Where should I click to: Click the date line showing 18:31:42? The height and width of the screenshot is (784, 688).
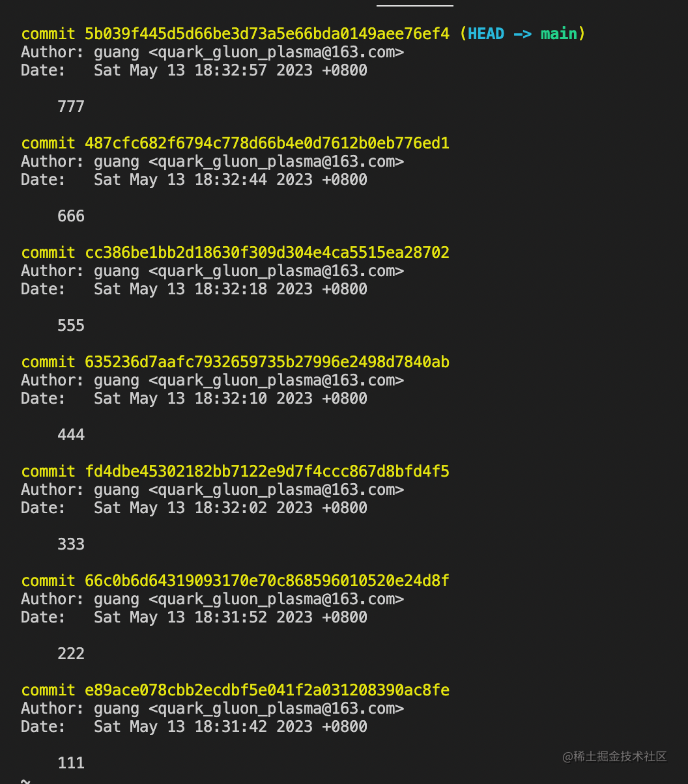194,727
